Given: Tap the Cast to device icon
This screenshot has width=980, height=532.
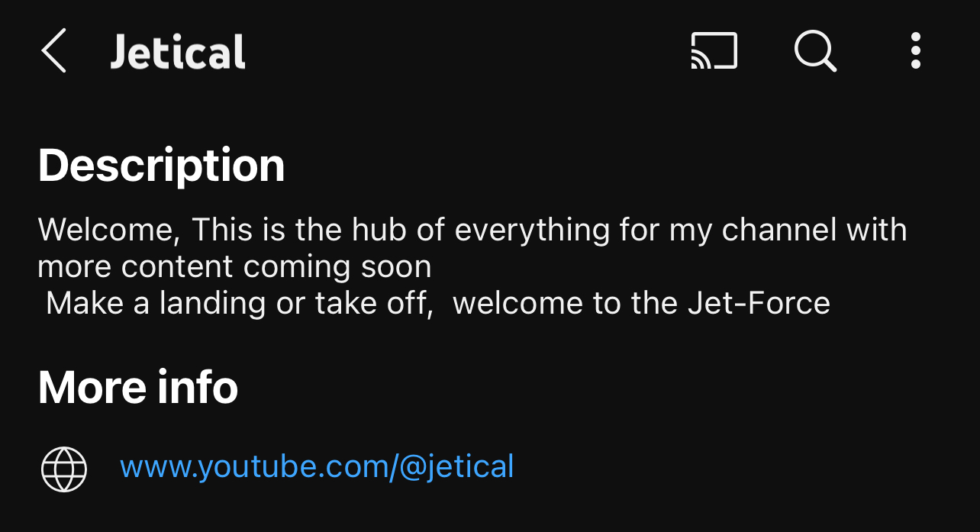Looking at the screenshot, I should coord(714,52).
